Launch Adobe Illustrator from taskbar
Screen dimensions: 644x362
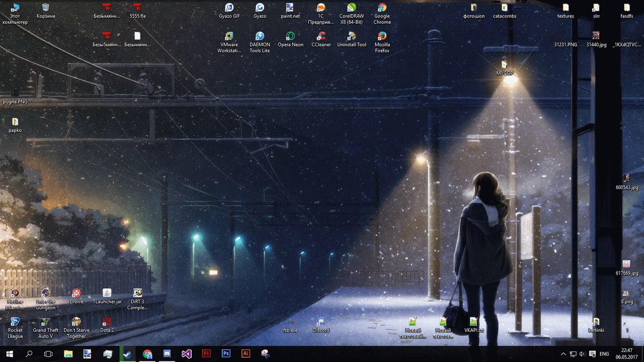[246, 354]
